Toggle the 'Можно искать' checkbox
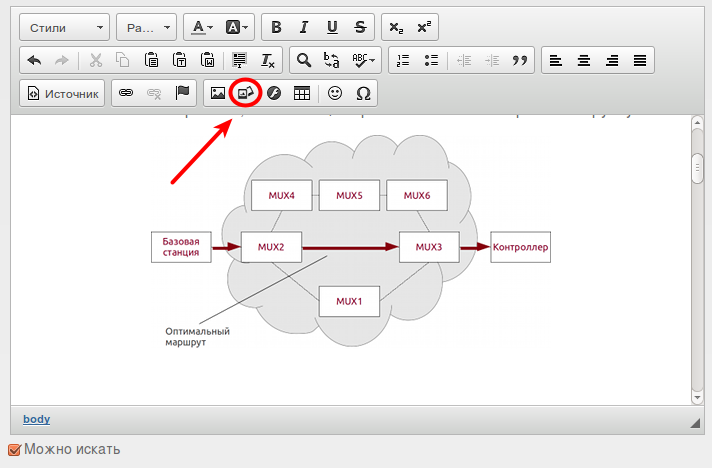The image size is (712, 468). click(x=14, y=450)
